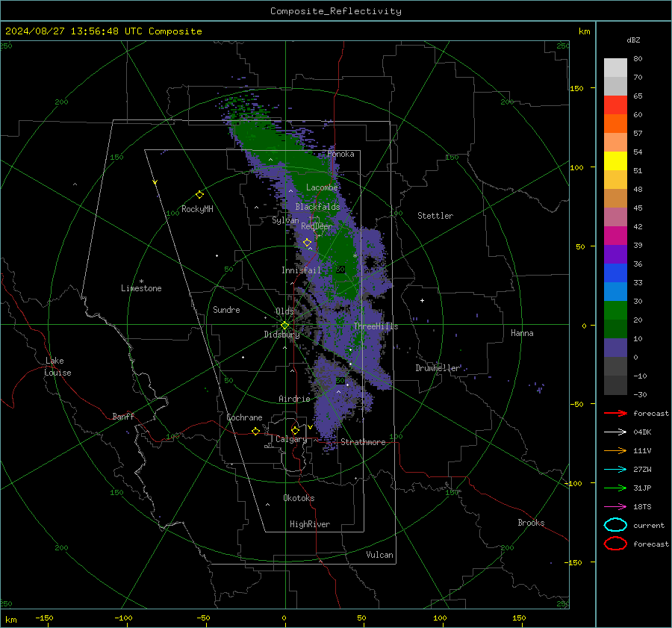This screenshot has height=628, width=672.
Task: Click the yellow radar-center diamond at Didsbury
Action: click(x=284, y=326)
